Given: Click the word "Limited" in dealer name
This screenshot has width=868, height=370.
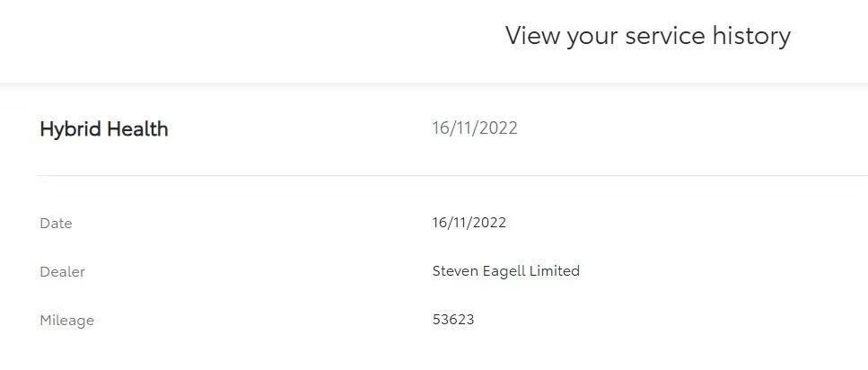Looking at the screenshot, I should 557,271.
